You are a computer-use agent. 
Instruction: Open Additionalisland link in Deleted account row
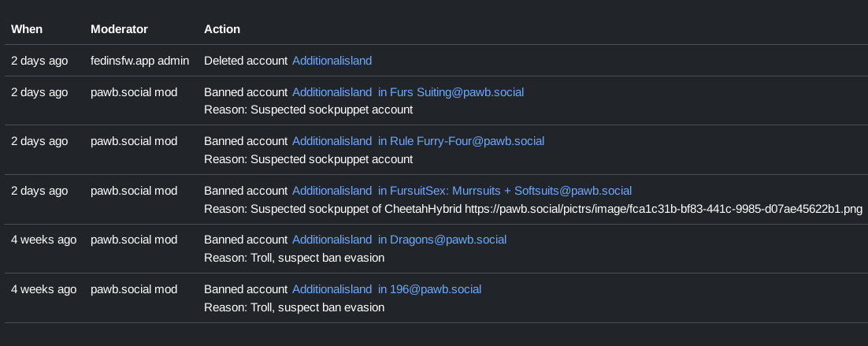tap(332, 61)
